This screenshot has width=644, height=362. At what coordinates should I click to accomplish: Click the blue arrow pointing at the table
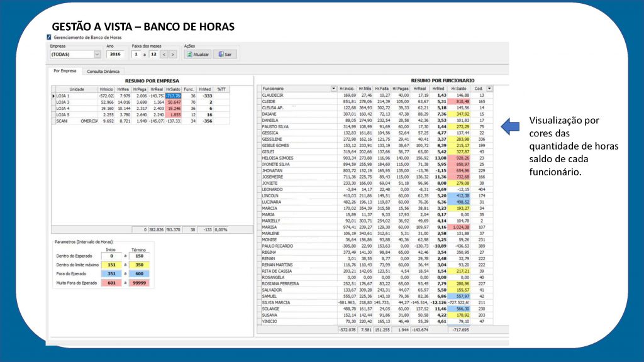510,126
